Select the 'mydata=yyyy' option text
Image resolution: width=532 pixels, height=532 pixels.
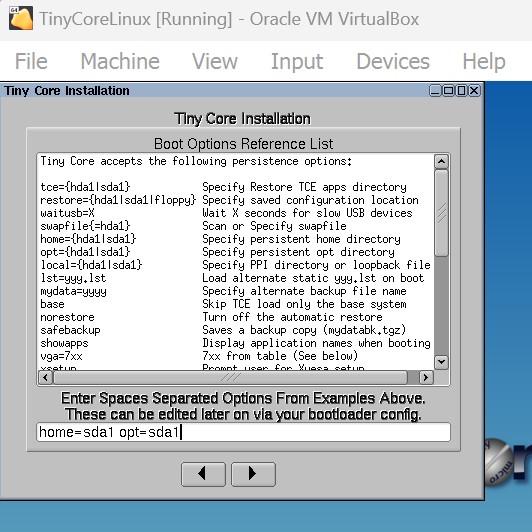click(x=73, y=291)
